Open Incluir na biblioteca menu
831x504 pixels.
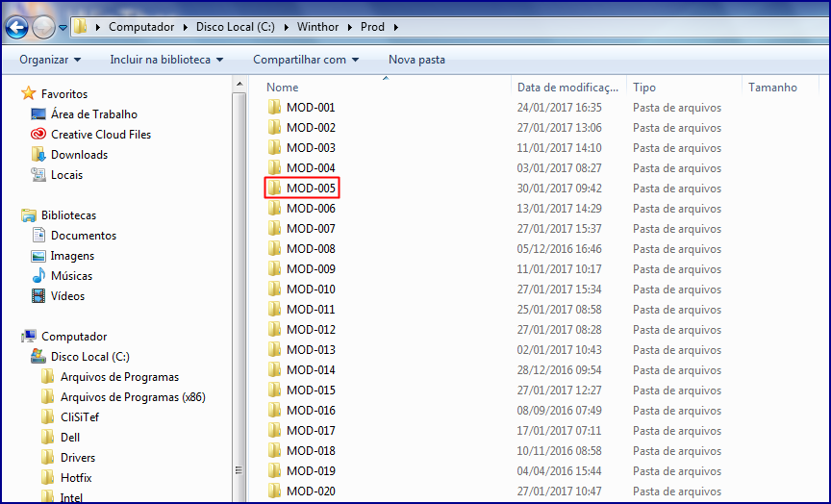(x=166, y=60)
